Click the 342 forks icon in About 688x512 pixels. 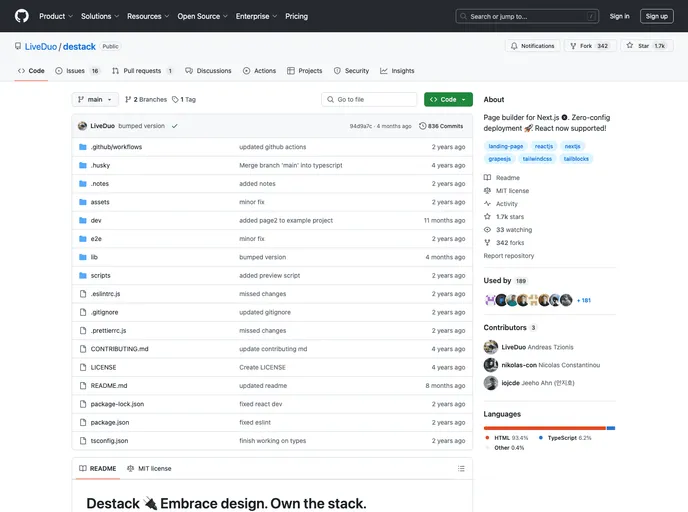(487, 243)
